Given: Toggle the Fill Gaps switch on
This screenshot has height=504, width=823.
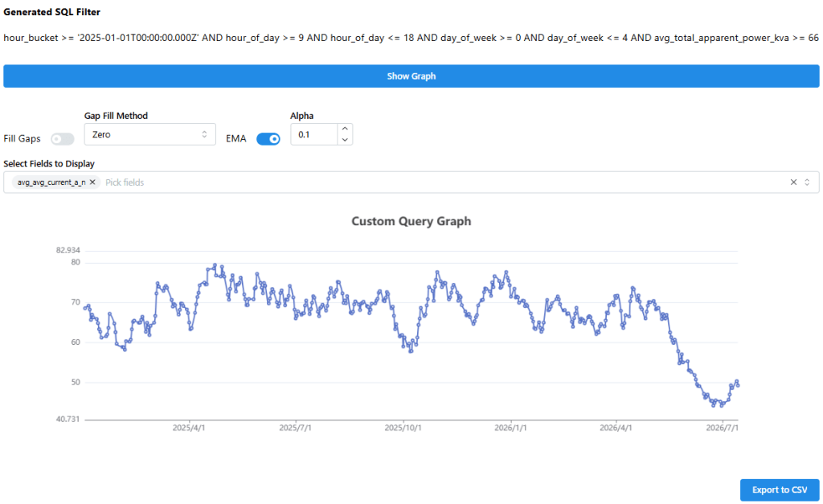Looking at the screenshot, I should (63, 138).
